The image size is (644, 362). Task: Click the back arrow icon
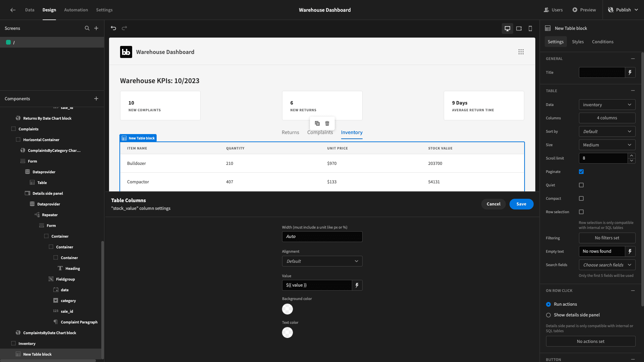tap(13, 10)
